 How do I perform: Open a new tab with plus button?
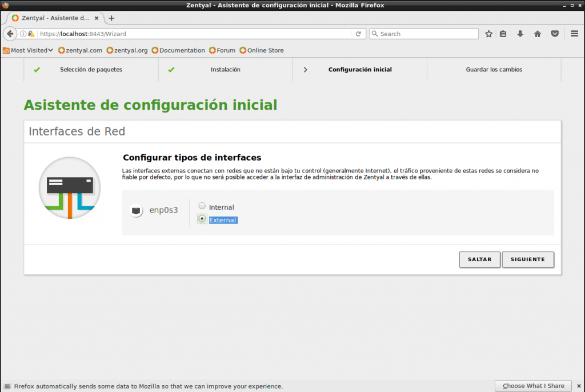111,18
